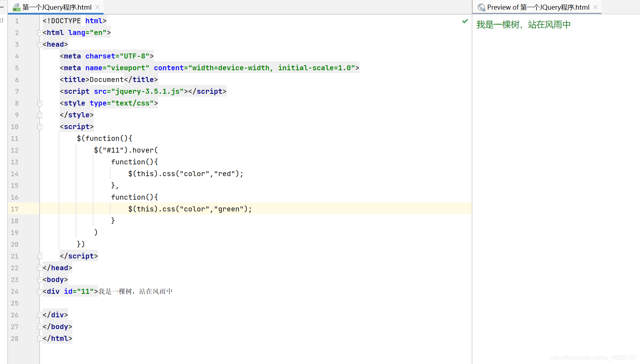Click the css("color","green") statement
Viewport: 640px width, 364px height.
pyautogui.click(x=190, y=209)
